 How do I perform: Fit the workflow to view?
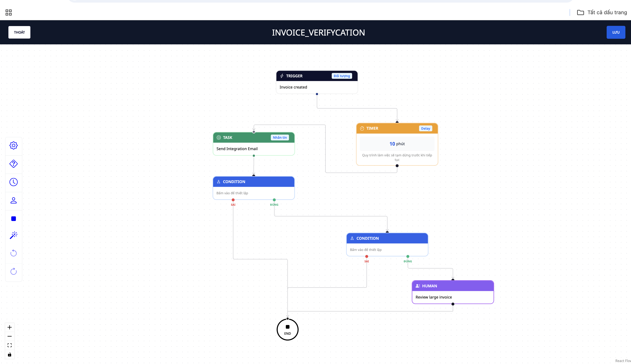tap(9, 345)
